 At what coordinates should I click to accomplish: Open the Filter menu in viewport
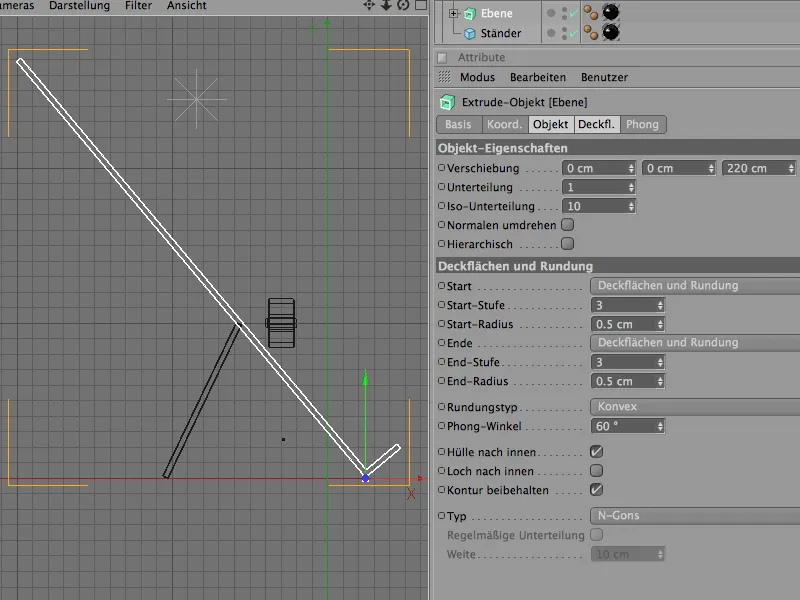click(139, 6)
